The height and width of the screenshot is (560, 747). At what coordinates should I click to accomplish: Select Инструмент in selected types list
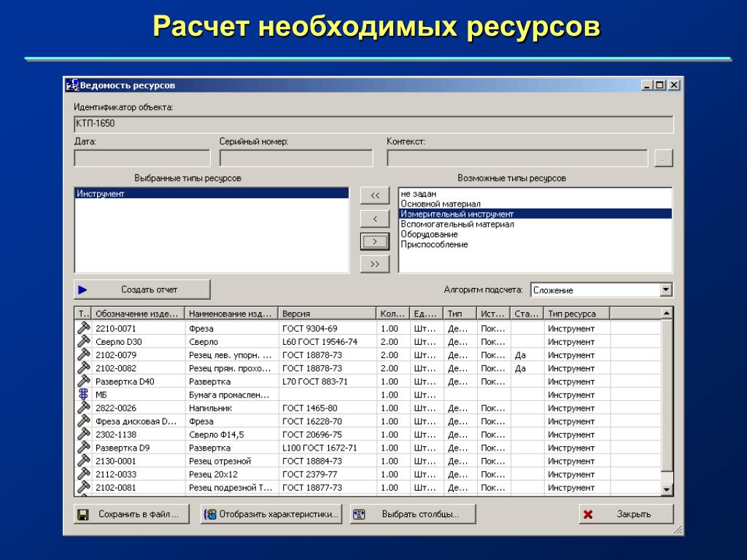[x=101, y=194]
